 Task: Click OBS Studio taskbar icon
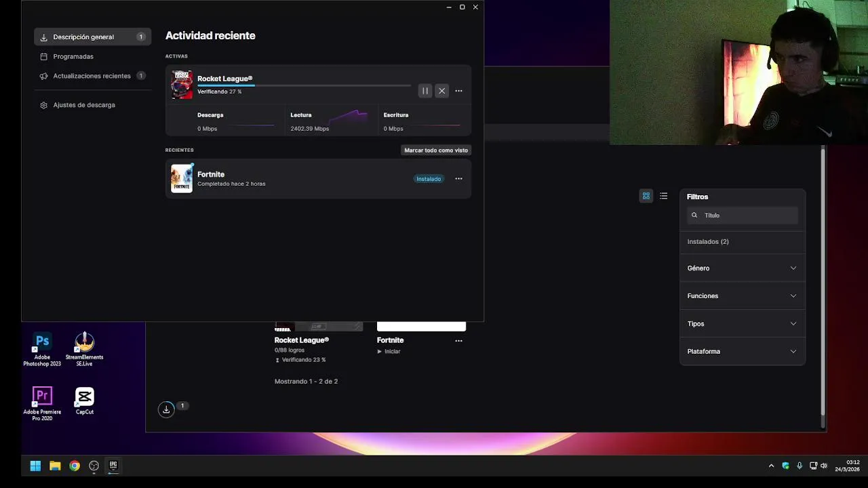[94, 466]
